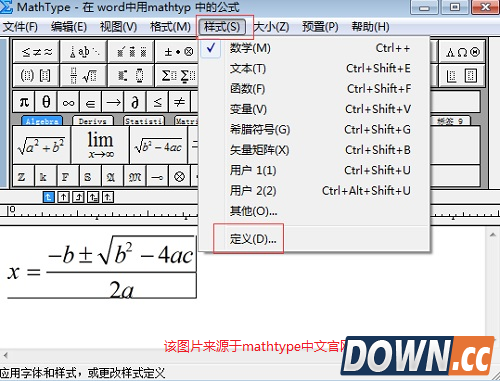This screenshot has width=500, height=381.
Task: Close the 样式(S) menu
Action: 222,27
